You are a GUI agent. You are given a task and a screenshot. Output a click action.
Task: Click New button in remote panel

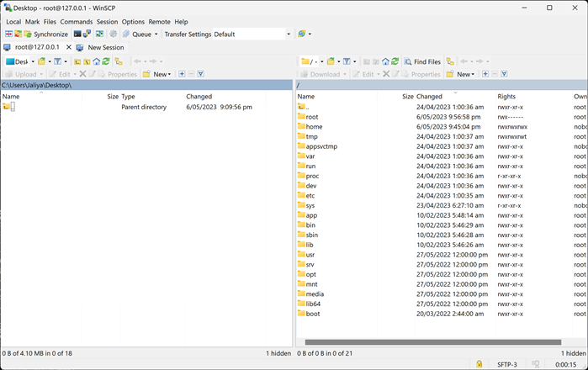pyautogui.click(x=460, y=74)
